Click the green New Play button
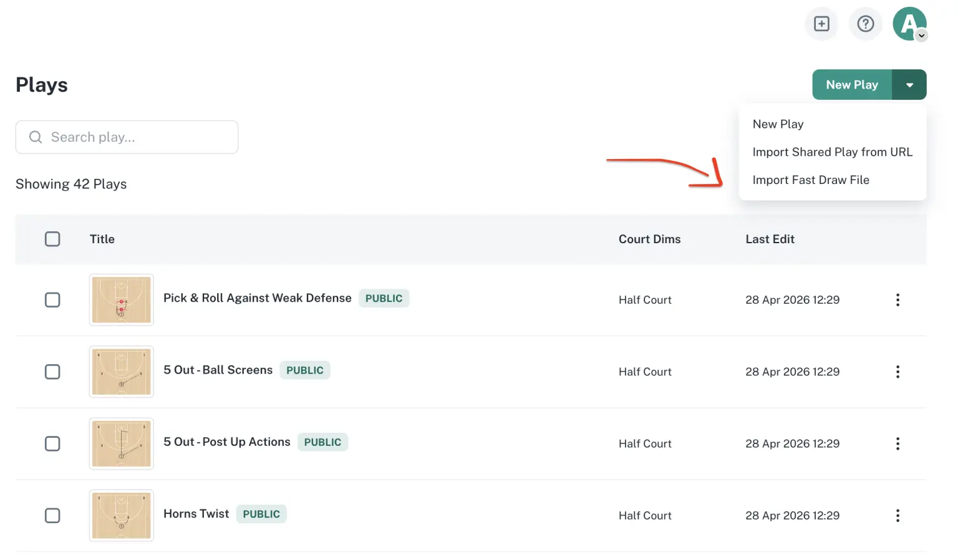Viewport: 958px width, 560px height. tap(852, 85)
